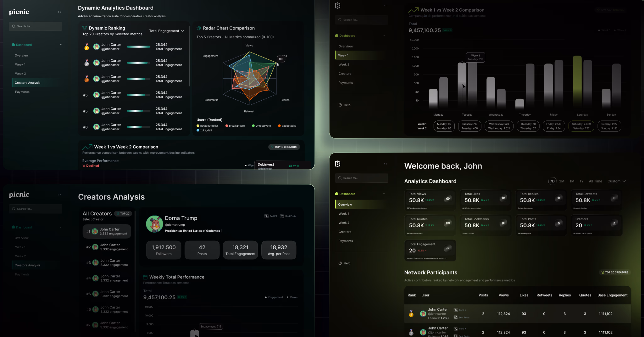Click the Help question-mark icon in Welcome back panel

pyautogui.click(x=340, y=263)
